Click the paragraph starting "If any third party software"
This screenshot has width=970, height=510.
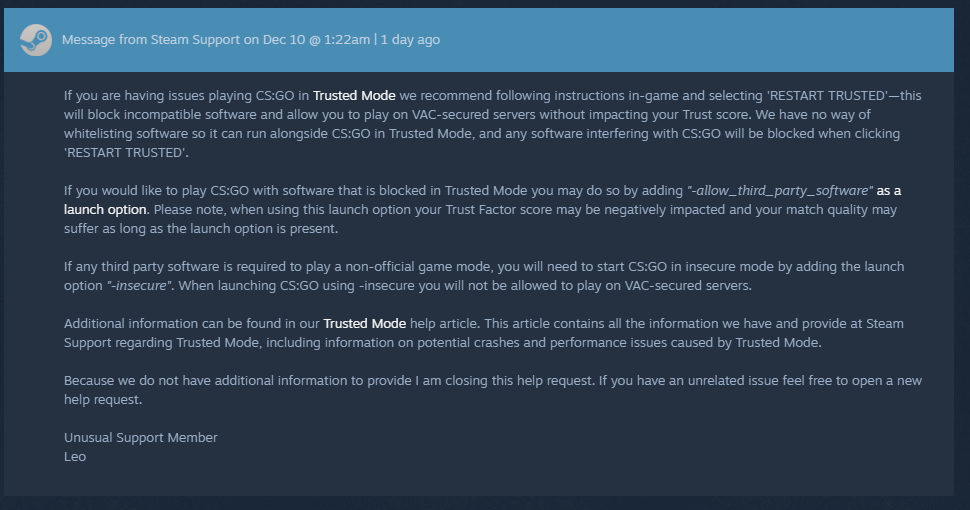(x=480, y=277)
